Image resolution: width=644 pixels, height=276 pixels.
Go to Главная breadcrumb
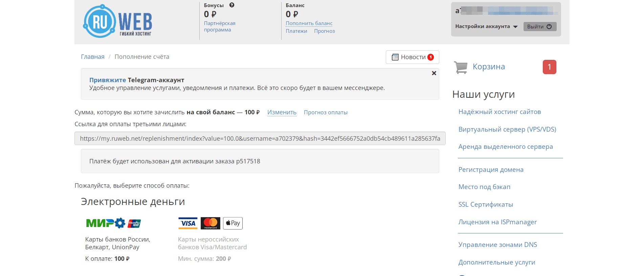pyautogui.click(x=93, y=57)
